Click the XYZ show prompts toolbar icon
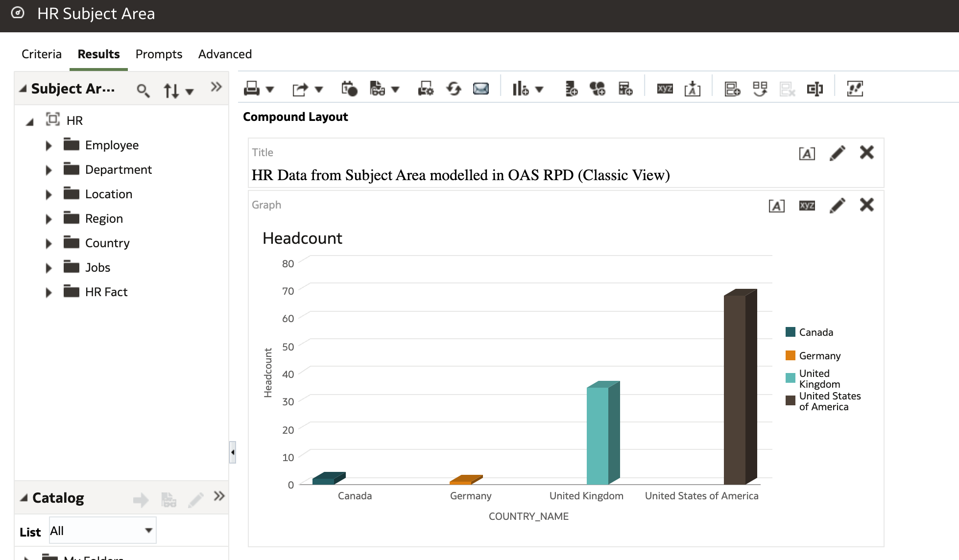Image resolution: width=959 pixels, height=560 pixels. [665, 89]
